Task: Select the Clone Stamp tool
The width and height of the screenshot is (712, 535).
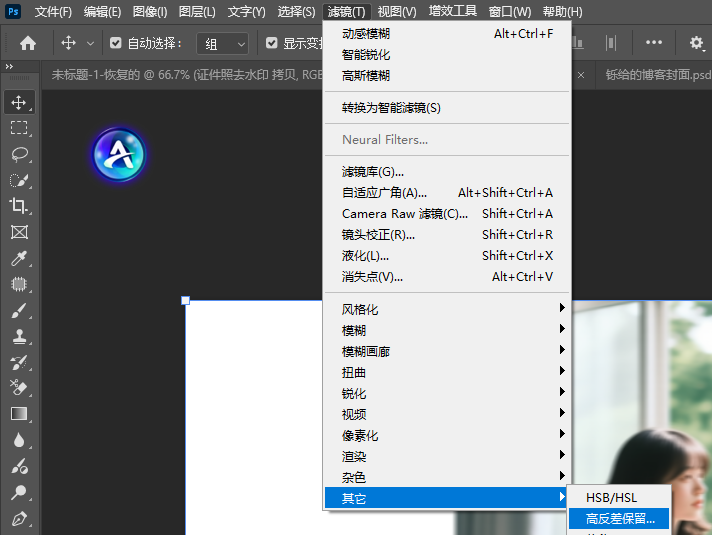Action: tap(19, 336)
